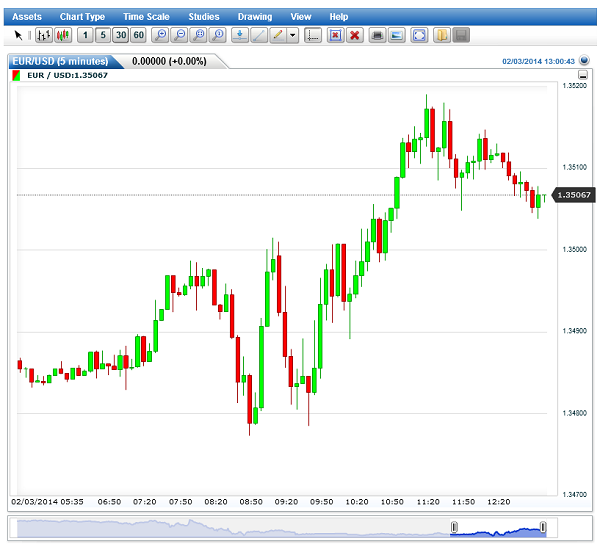Select the blue arrow marker drawing tool

[x=240, y=36]
